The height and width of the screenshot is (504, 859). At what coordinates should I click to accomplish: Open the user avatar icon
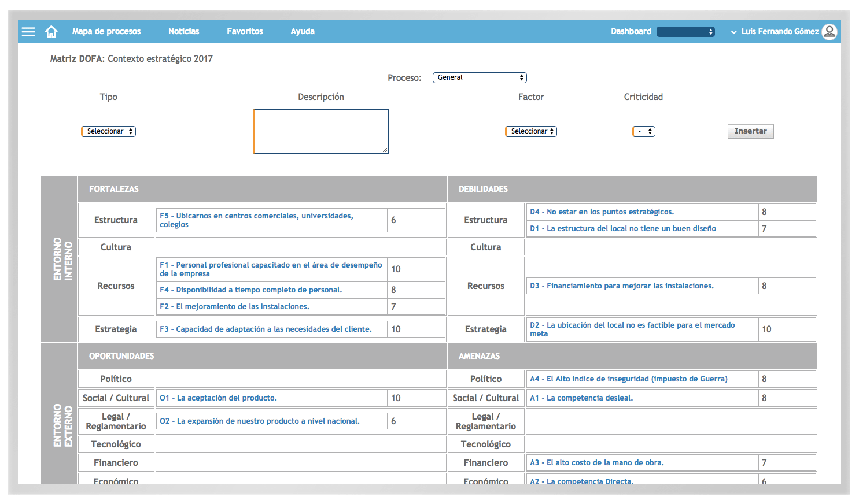point(829,32)
